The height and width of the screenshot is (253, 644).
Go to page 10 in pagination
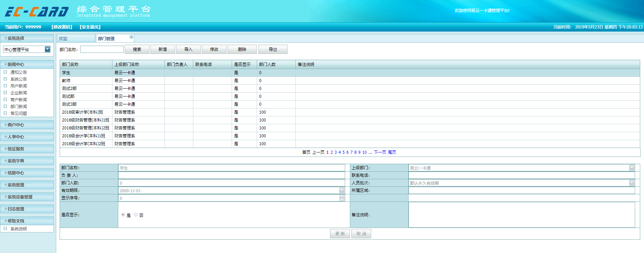364,152
